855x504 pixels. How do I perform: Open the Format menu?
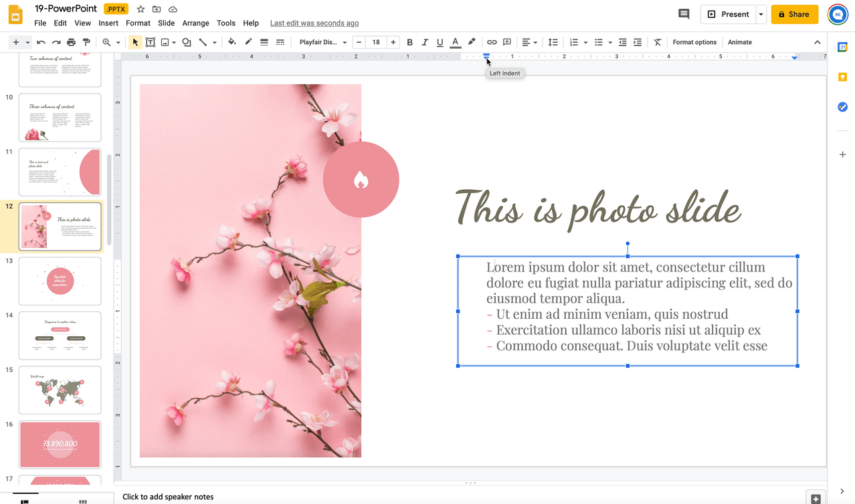[138, 23]
